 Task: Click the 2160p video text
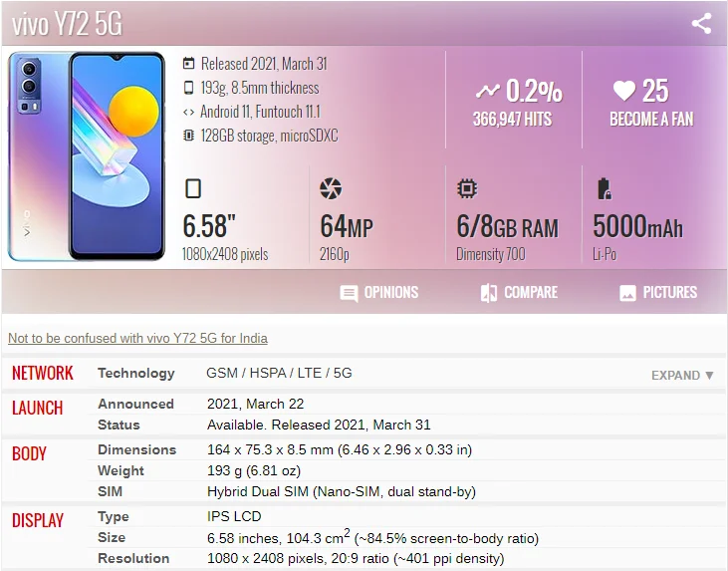pos(335,254)
